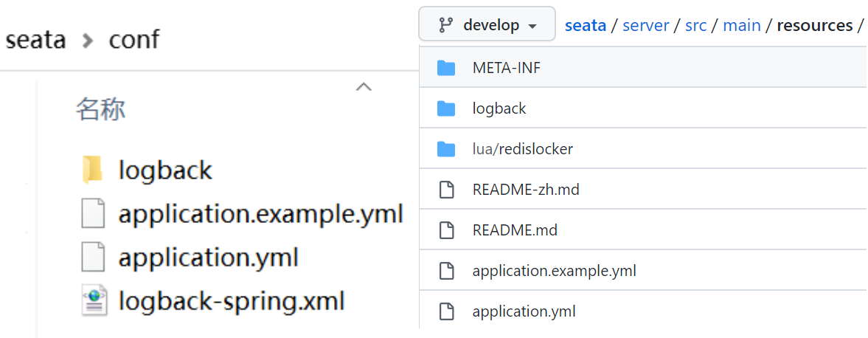Select the conf segment in the Explorer path

(134, 39)
